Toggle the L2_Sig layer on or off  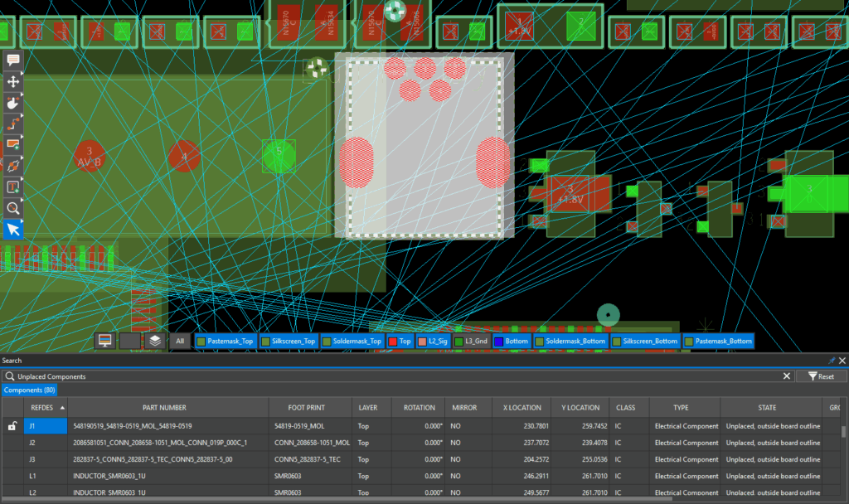423,341
